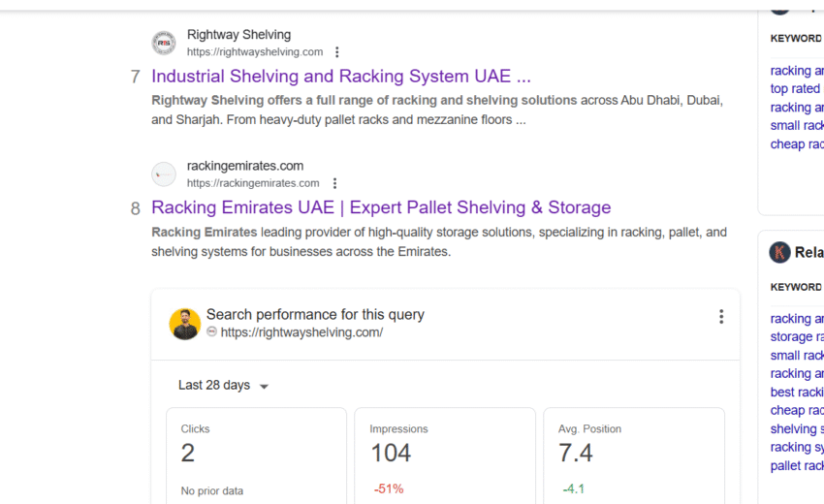This screenshot has width=824, height=504.
Task: Select the Clicks metric card
Action: [x=256, y=456]
